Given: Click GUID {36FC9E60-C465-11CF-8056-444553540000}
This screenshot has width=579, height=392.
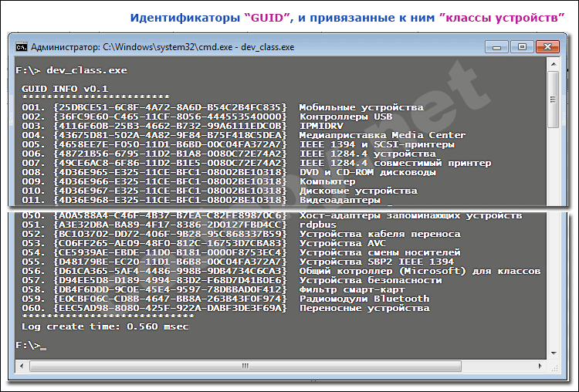Looking at the screenshot, I should coord(171,117).
